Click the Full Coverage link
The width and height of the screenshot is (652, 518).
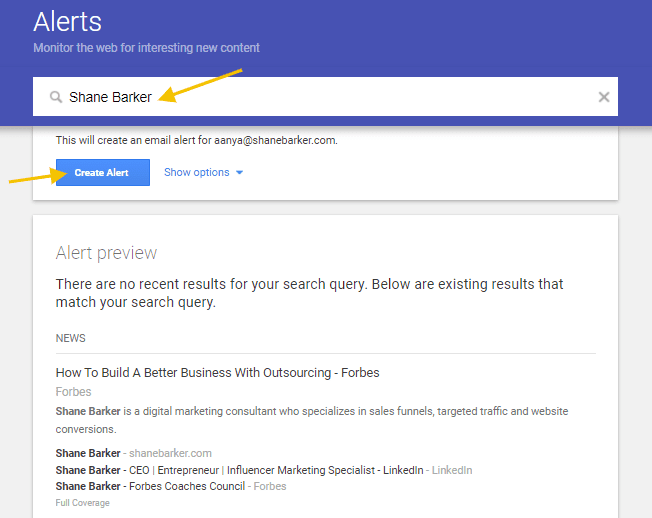click(82, 503)
